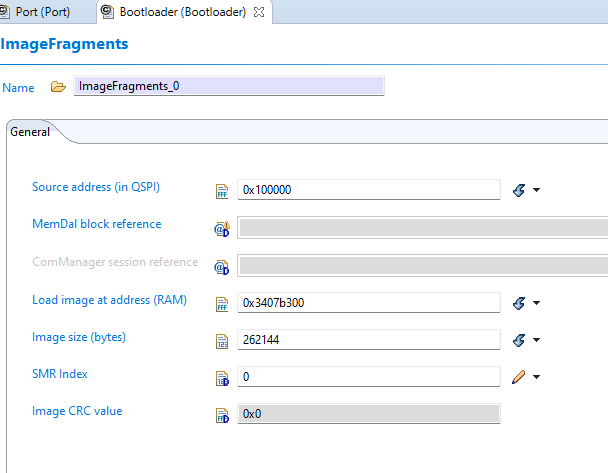Edit the ImageFragments_0 name field
The width and height of the screenshot is (608, 473).
[x=229, y=86]
